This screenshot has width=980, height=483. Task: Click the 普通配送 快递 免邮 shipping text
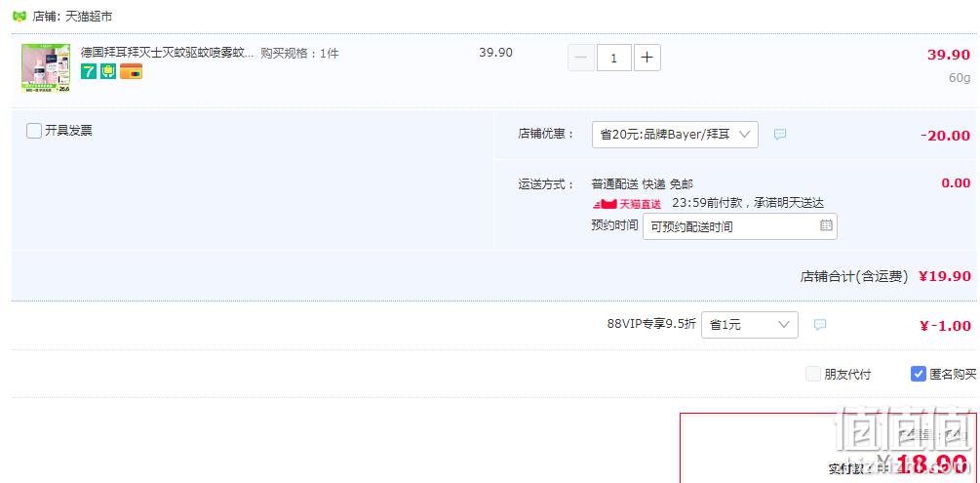[x=642, y=184]
